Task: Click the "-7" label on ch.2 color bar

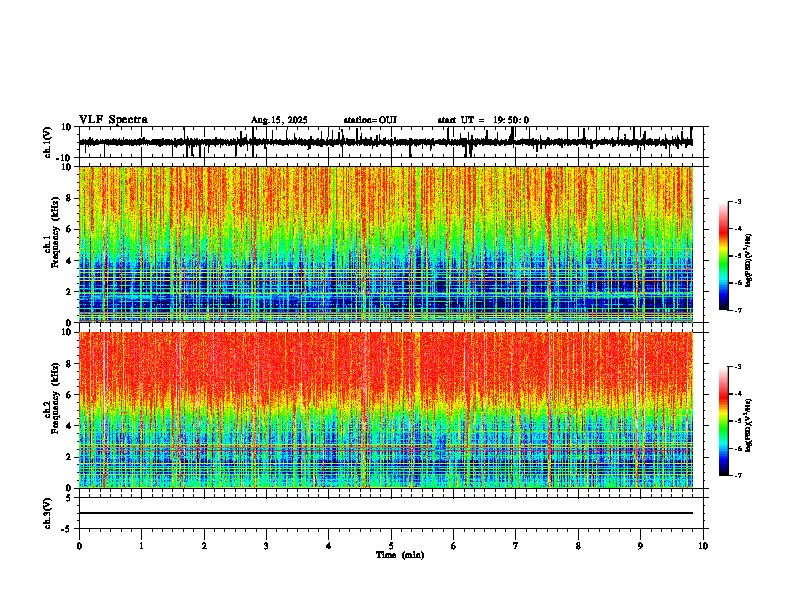Action: pyautogui.click(x=738, y=475)
